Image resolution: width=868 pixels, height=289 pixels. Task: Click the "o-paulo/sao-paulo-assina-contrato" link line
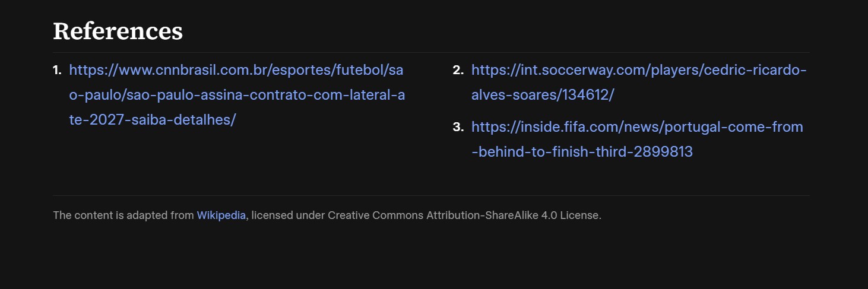[237, 95]
